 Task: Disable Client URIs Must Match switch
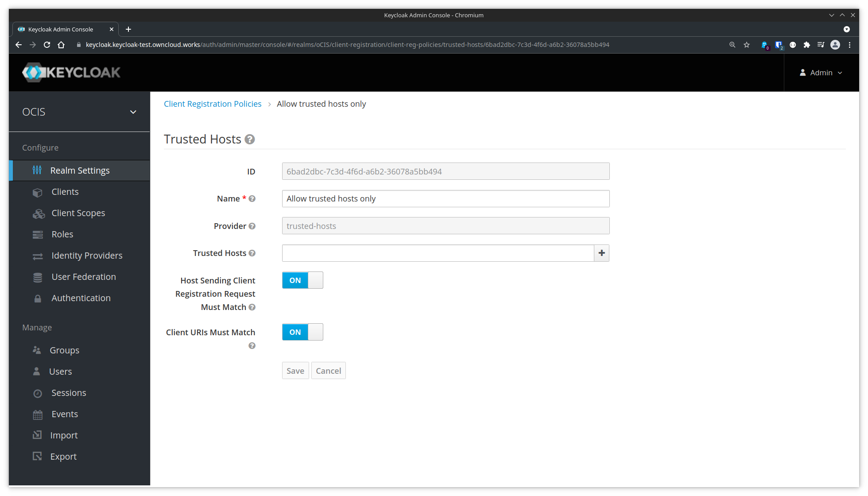coord(302,332)
